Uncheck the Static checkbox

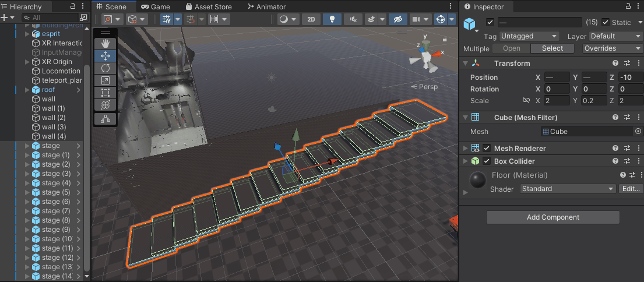pos(606,22)
